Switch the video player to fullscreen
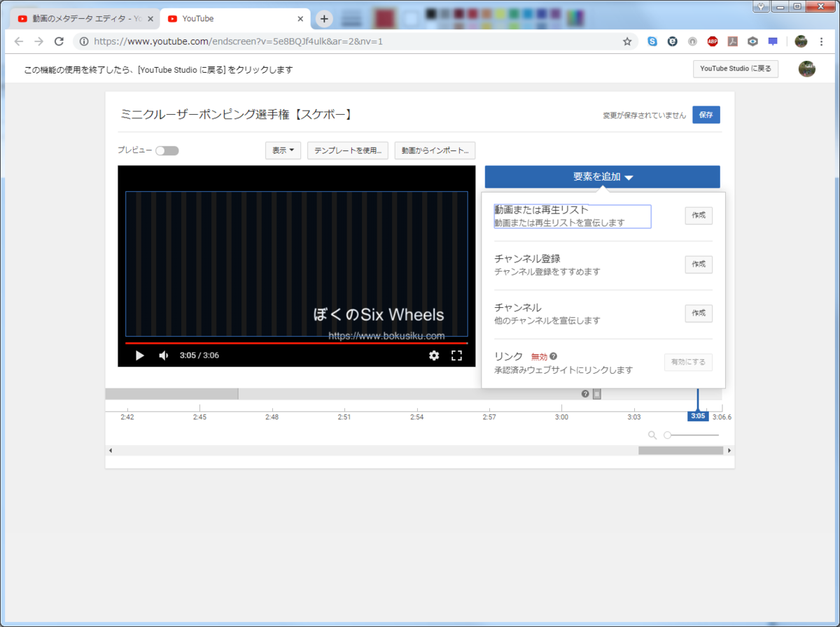840x627 pixels. (456, 355)
